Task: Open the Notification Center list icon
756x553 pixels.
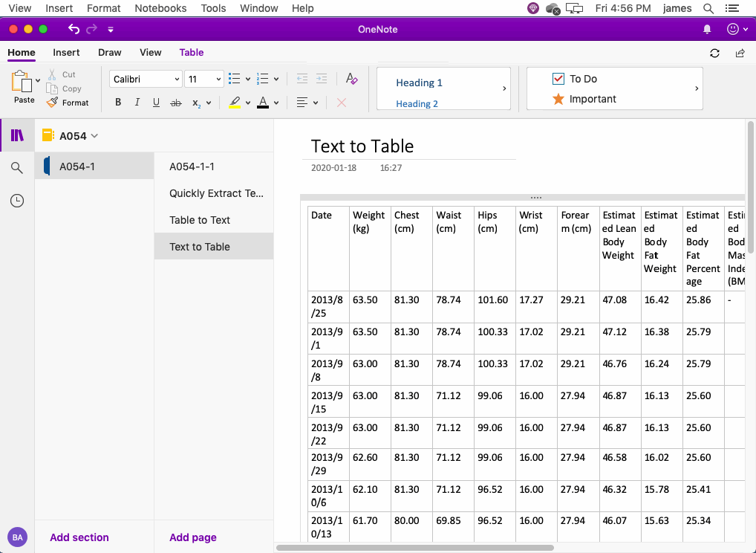Action: (732, 8)
